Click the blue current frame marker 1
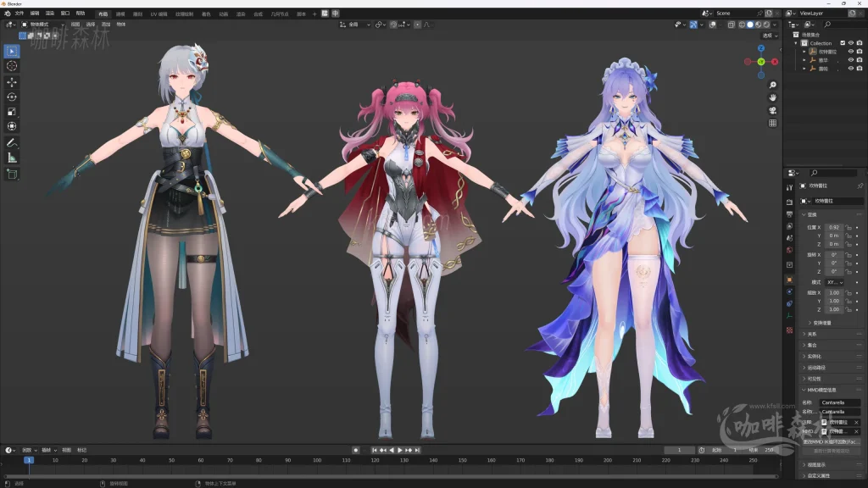 [x=29, y=460]
